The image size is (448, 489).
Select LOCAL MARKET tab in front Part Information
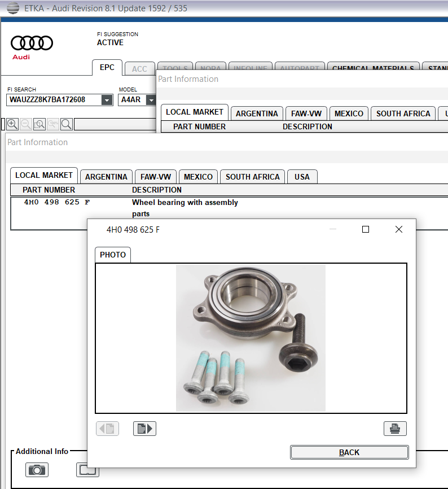click(x=44, y=175)
